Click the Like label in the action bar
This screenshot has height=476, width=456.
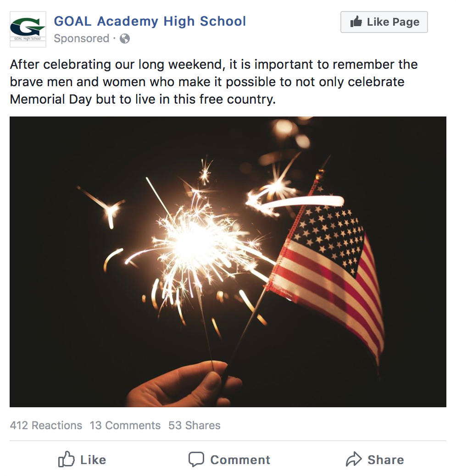pos(93,460)
